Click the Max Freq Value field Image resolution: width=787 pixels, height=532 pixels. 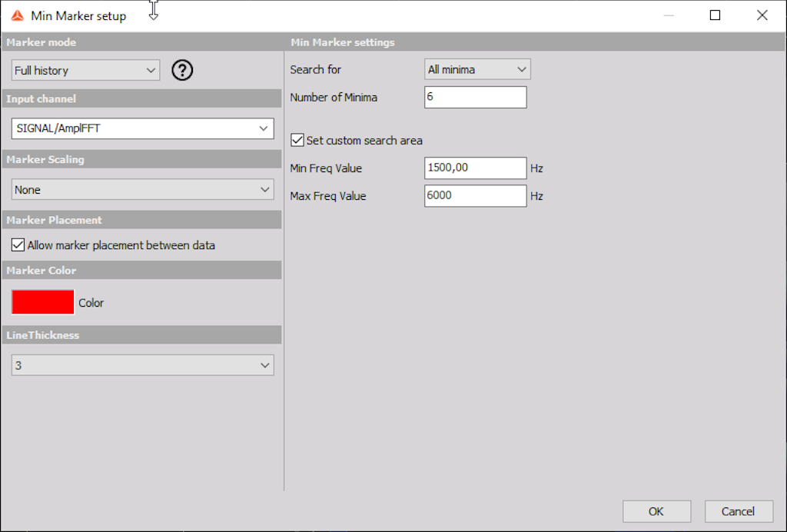475,196
